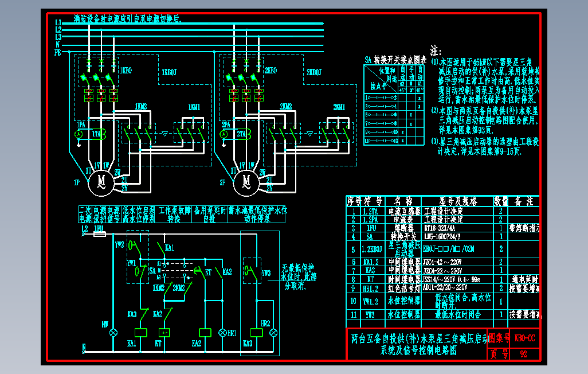Click the '2KBOJ' starter label
Viewport: 588px width, 374px height.
click(x=314, y=72)
